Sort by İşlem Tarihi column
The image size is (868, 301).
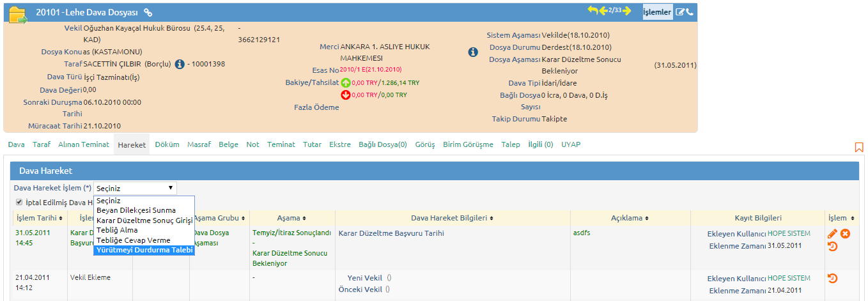point(39,218)
